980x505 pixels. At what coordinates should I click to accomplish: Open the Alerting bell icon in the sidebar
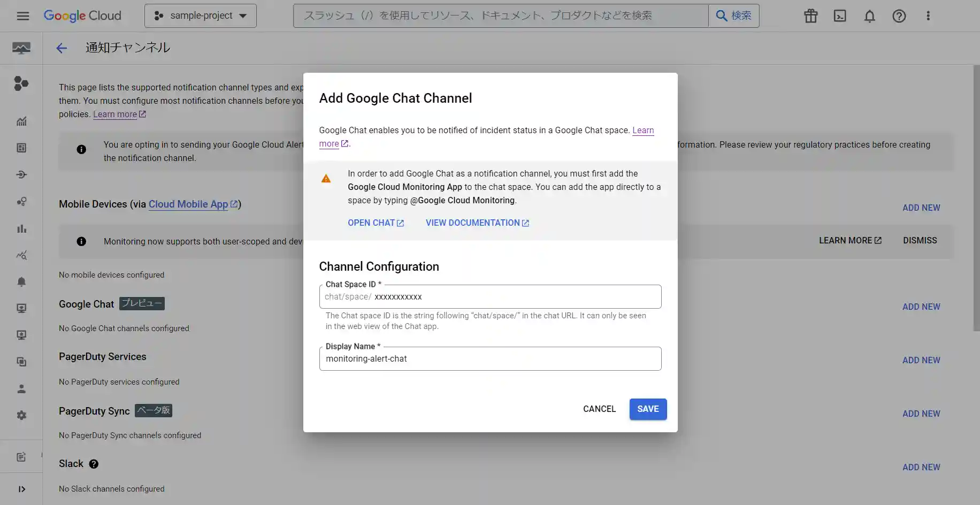[x=21, y=282]
